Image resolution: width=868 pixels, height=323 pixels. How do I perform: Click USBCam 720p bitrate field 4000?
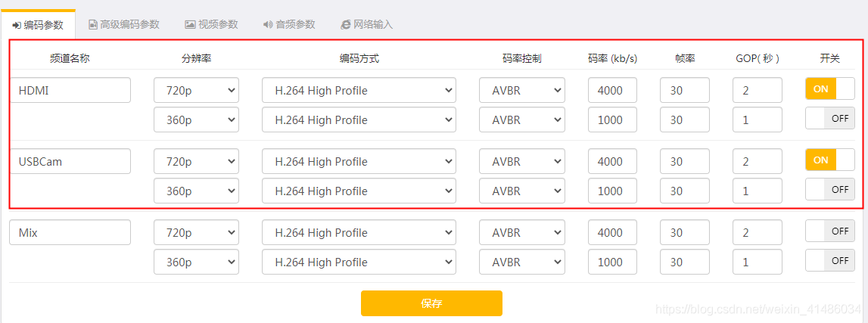[612, 162]
